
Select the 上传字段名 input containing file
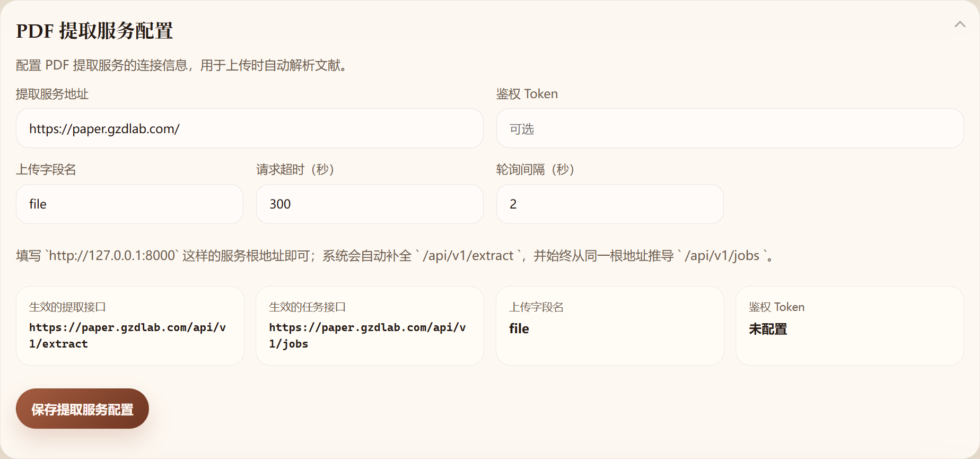129,204
